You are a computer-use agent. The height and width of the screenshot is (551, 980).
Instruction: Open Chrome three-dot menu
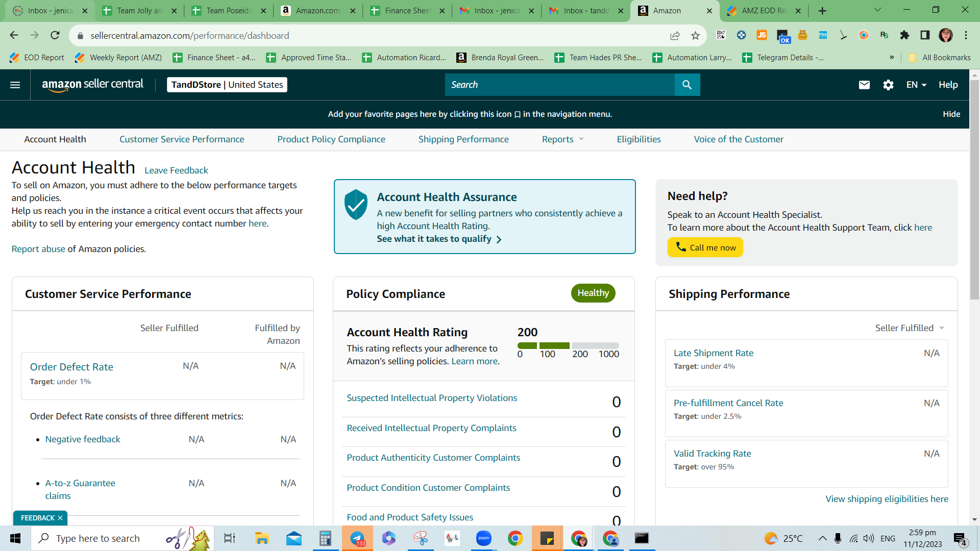click(x=966, y=35)
